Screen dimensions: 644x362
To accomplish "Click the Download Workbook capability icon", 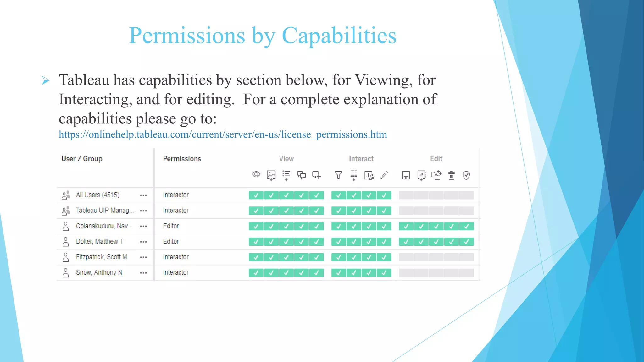I will point(421,176).
